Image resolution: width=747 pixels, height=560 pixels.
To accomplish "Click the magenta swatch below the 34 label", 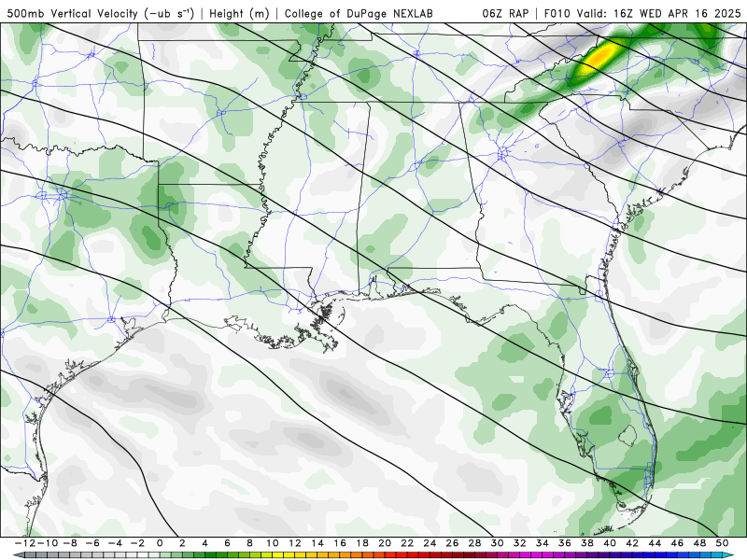I will click(x=548, y=555).
